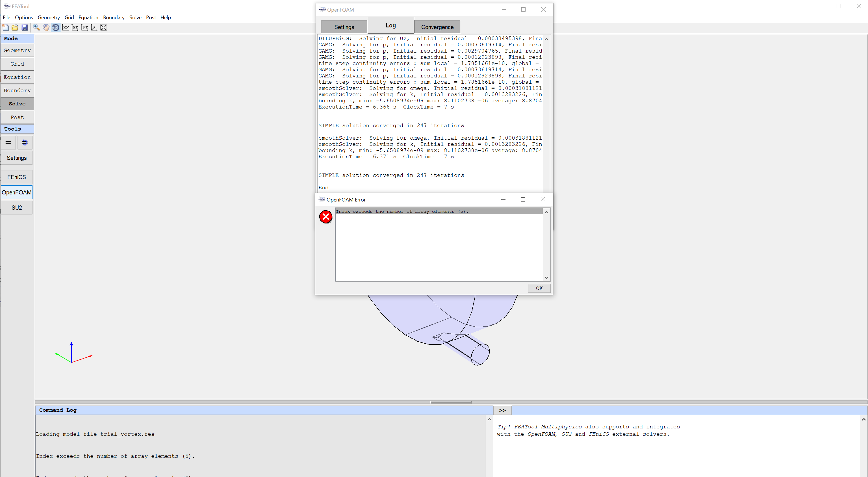Click the horizontal lines icon in Tools
Screen dimensions: 868x477
[9, 142]
